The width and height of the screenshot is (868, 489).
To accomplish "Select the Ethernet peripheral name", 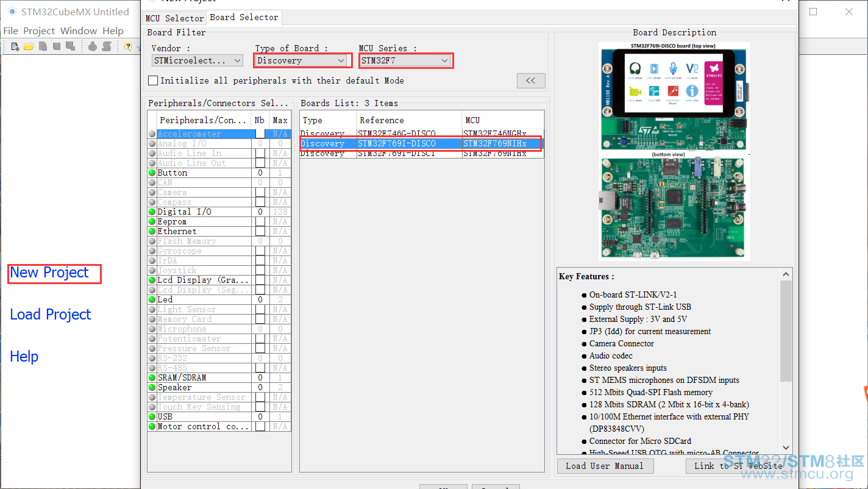I will tap(177, 232).
